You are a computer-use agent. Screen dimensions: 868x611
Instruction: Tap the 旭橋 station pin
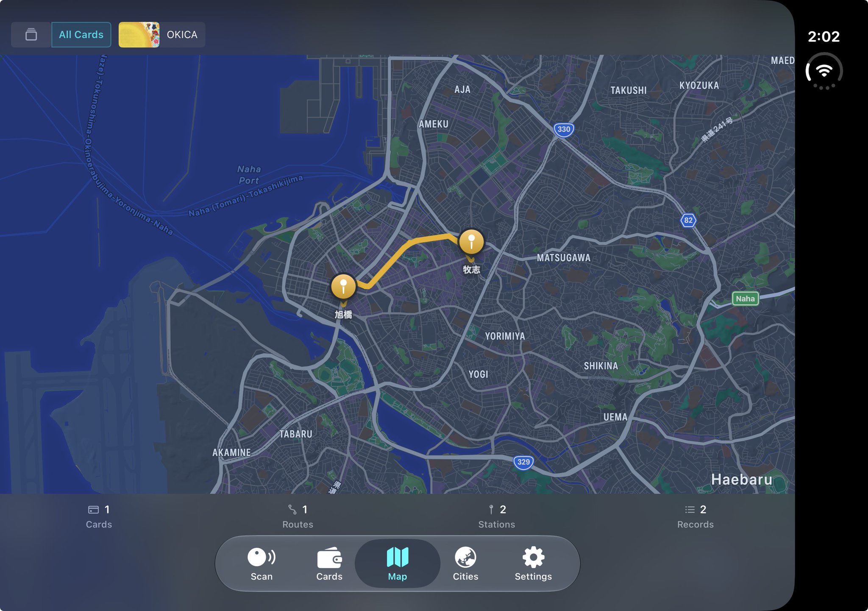pyautogui.click(x=343, y=287)
